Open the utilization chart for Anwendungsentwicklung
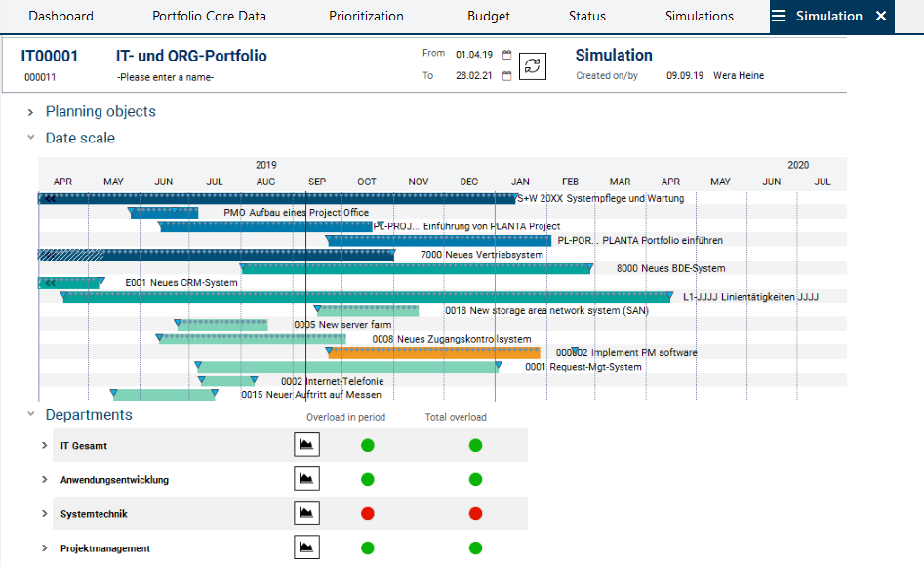Viewport: 924px width, 567px height. (x=306, y=480)
